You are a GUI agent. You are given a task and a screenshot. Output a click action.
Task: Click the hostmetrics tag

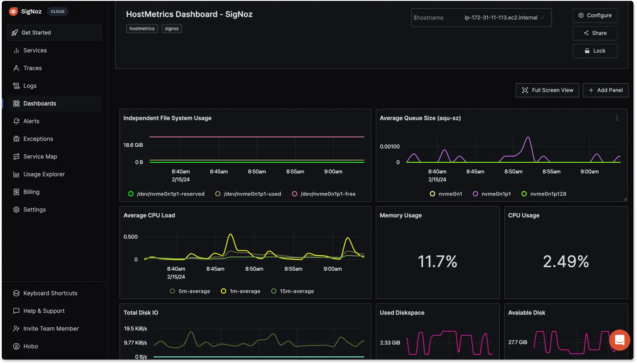click(x=142, y=28)
